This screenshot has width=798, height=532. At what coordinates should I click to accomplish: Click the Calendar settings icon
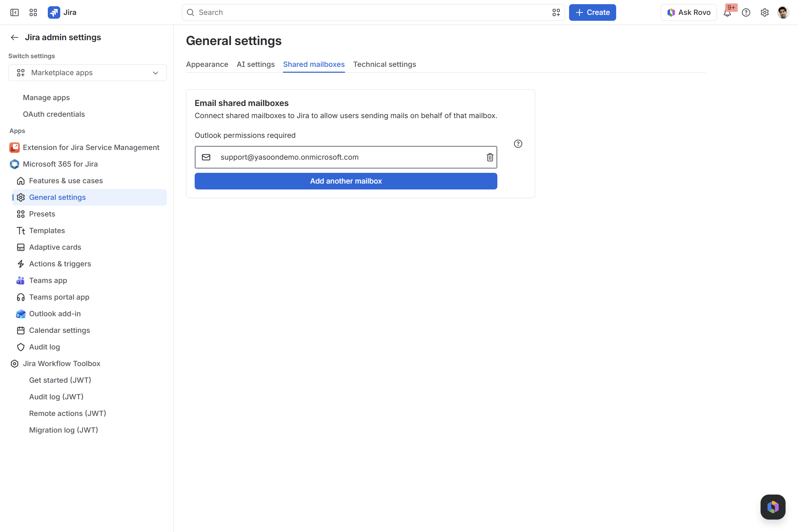tap(21, 330)
